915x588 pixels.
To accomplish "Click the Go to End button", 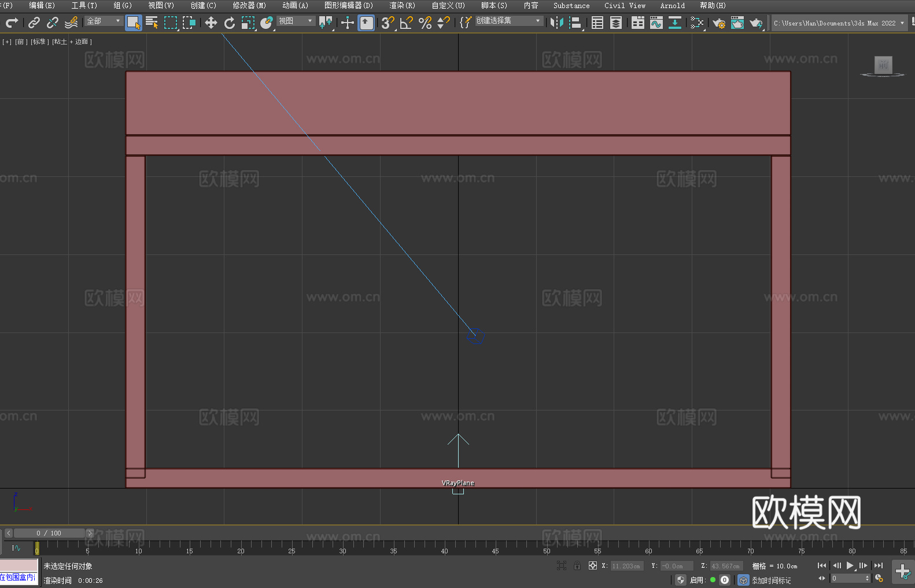I will 879,565.
